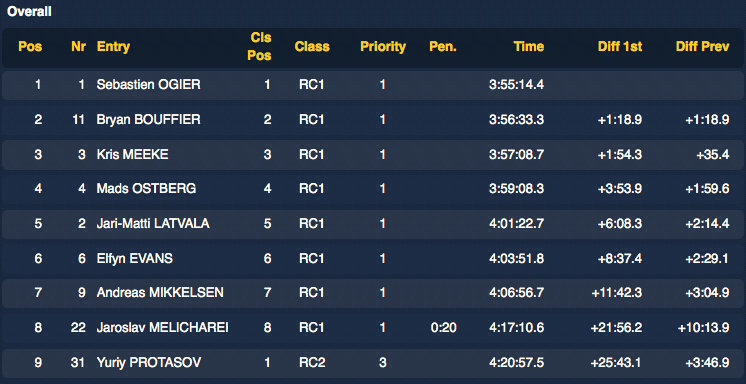The image size is (746, 384).
Task: Click the Pos column header
Action: 30,47
